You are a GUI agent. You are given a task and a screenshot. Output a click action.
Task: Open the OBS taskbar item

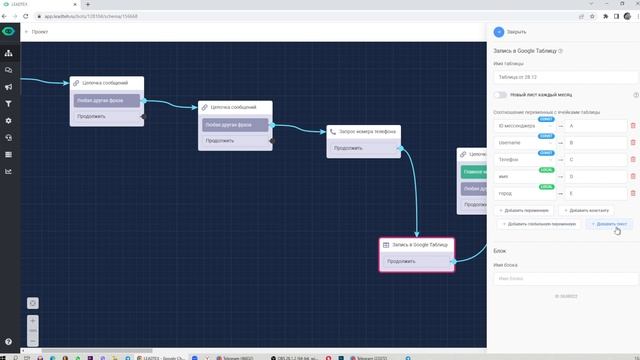click(296, 358)
